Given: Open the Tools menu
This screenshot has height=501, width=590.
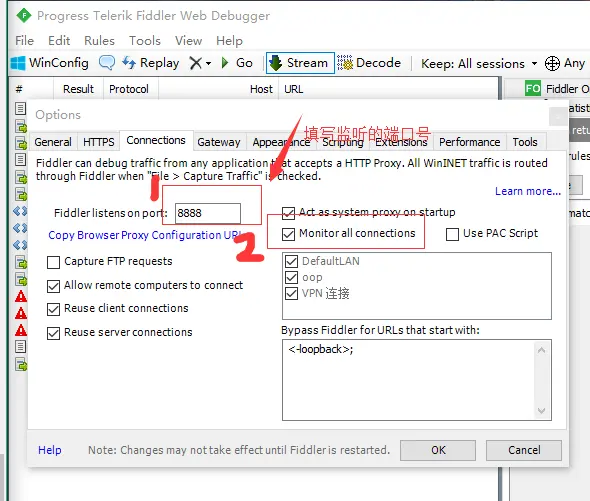Looking at the screenshot, I should tap(145, 41).
